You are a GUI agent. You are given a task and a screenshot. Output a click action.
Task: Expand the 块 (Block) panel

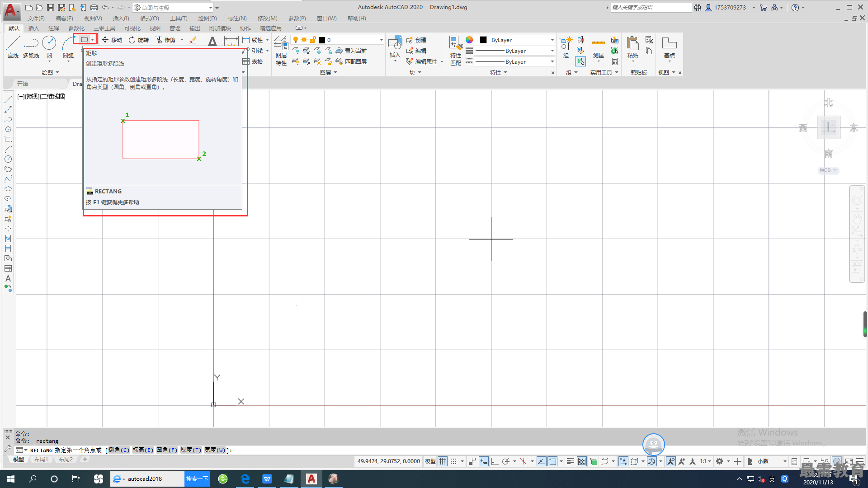(x=415, y=72)
